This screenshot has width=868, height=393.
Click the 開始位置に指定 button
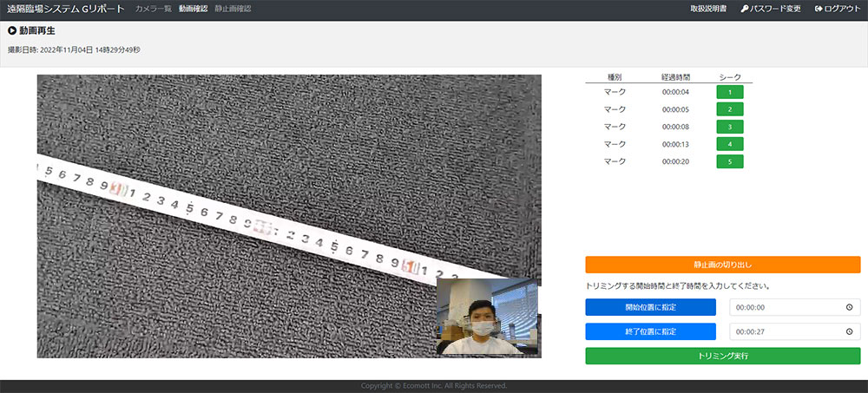pyautogui.click(x=650, y=307)
